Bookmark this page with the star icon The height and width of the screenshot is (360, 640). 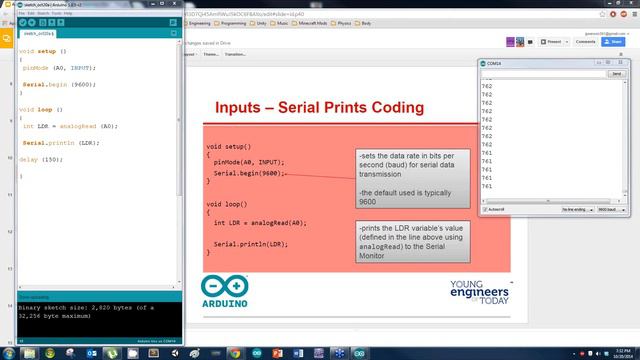pos(602,14)
